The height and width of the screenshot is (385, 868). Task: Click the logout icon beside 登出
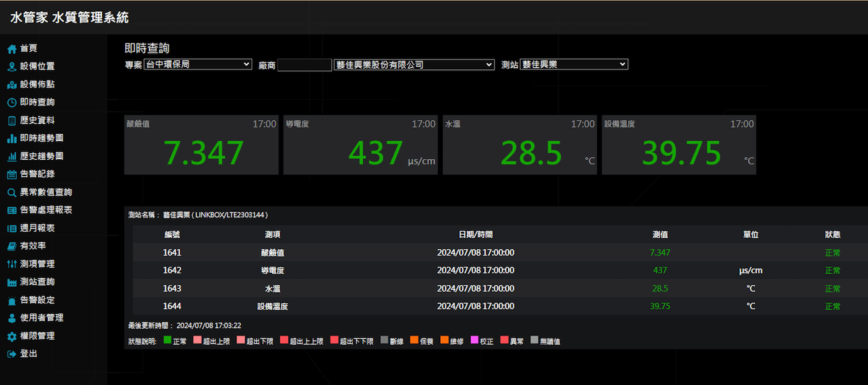[x=12, y=354]
